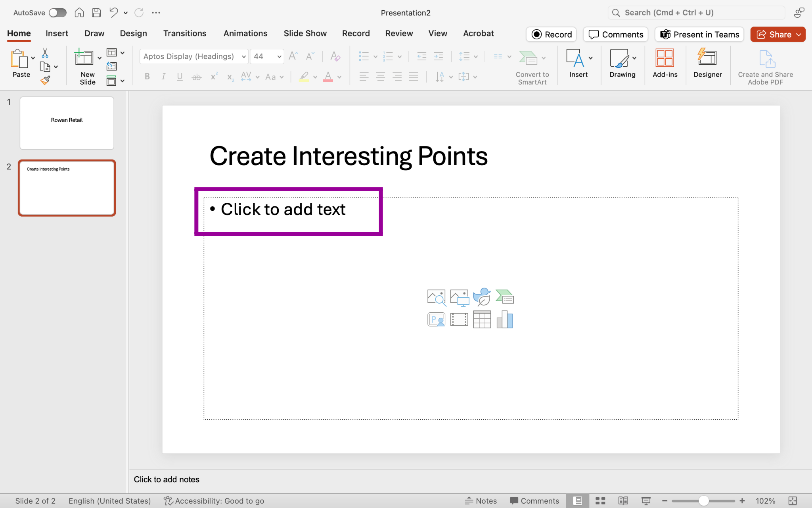The height and width of the screenshot is (508, 812).
Task: Open the New Slide dropdown arrow
Action: [100, 58]
